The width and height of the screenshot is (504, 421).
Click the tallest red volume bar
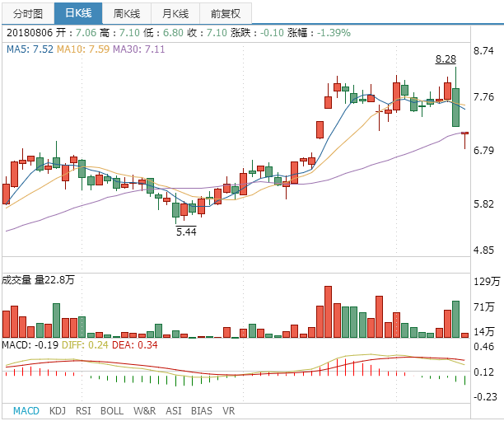328,311
